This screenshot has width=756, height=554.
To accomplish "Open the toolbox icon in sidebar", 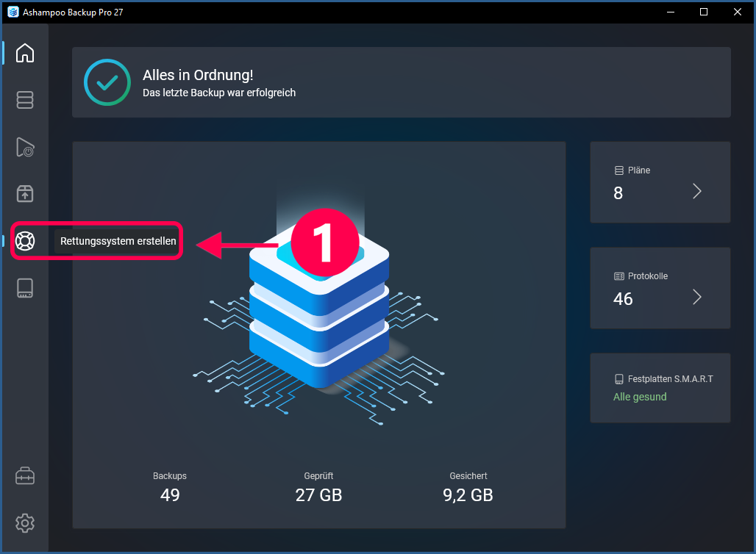I will point(25,476).
